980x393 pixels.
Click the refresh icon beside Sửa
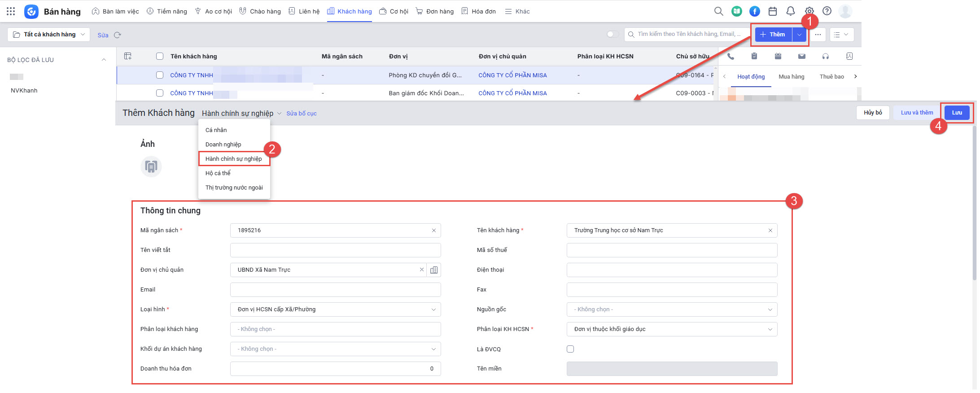click(118, 35)
